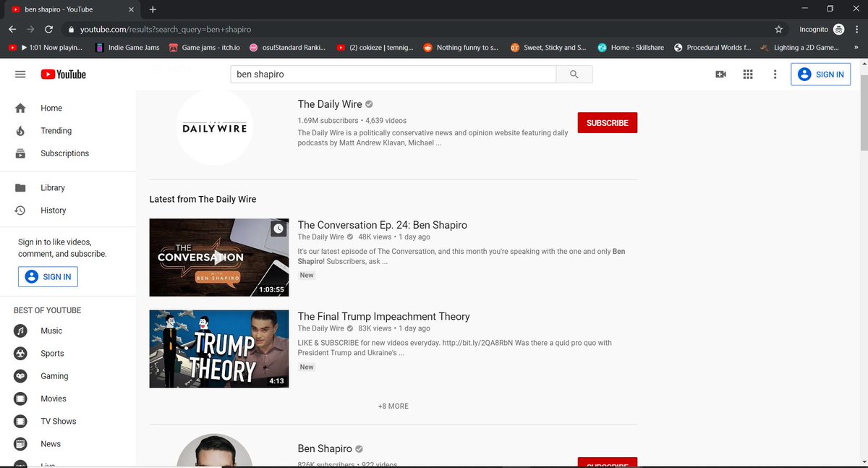Reload the page
The image size is (868, 468).
[x=48, y=29]
